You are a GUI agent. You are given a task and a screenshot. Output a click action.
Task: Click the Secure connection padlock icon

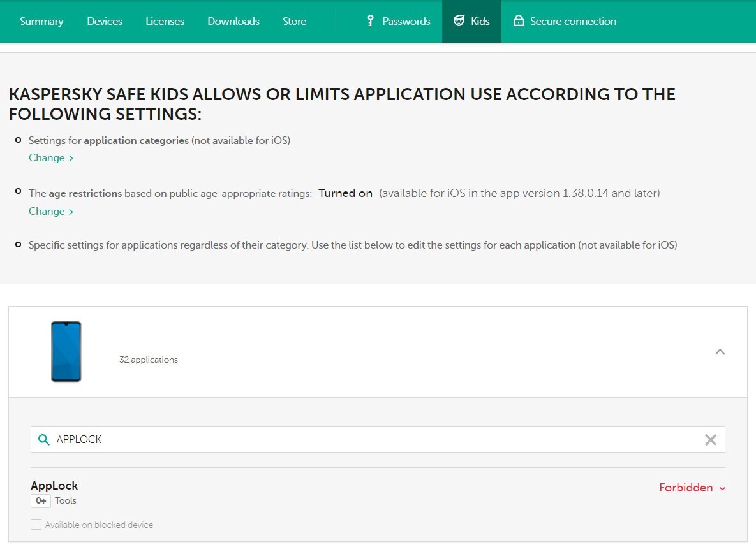[x=519, y=21]
